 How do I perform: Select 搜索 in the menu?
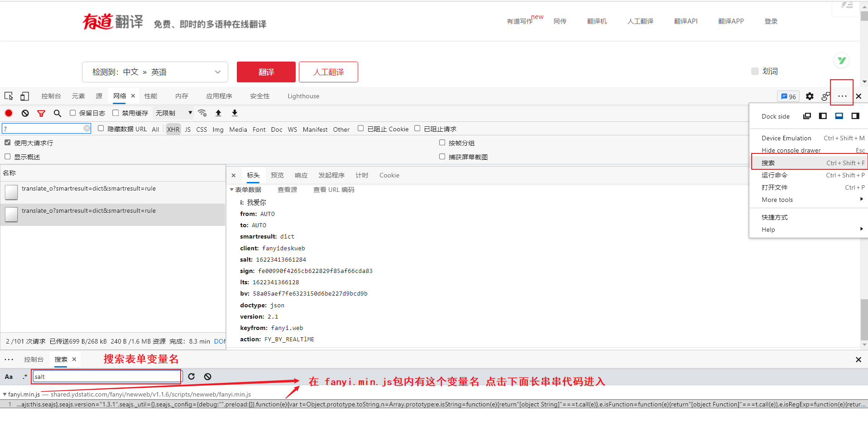pyautogui.click(x=809, y=163)
